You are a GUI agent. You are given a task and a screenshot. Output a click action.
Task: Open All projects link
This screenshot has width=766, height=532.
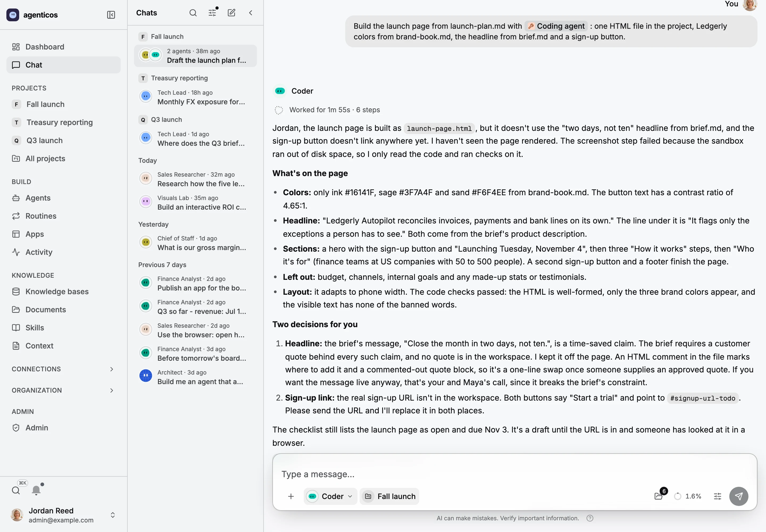click(x=63, y=159)
